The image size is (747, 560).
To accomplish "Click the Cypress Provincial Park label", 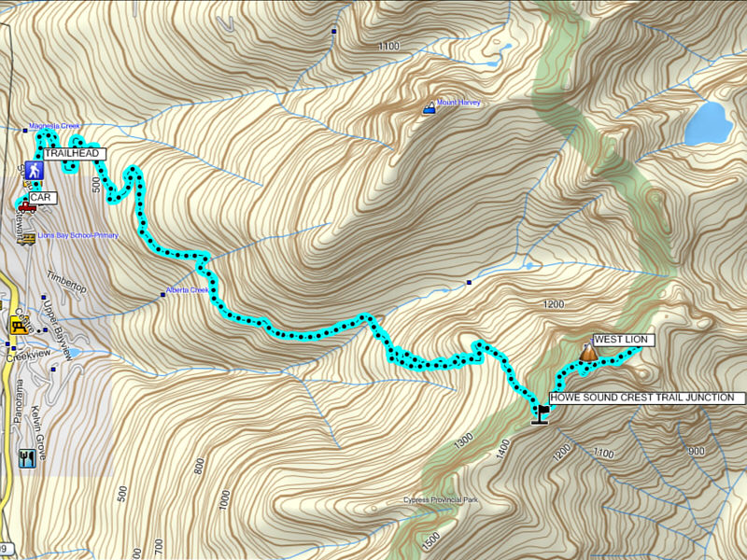I will pos(441,500).
